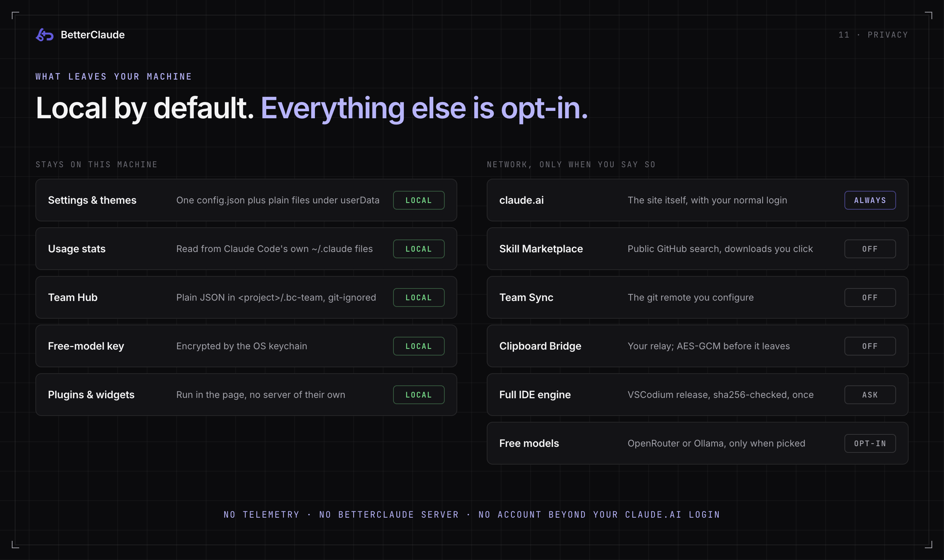Select the 'Plugins & widgets' row title
Viewport: 944px width, 560px height.
click(91, 395)
